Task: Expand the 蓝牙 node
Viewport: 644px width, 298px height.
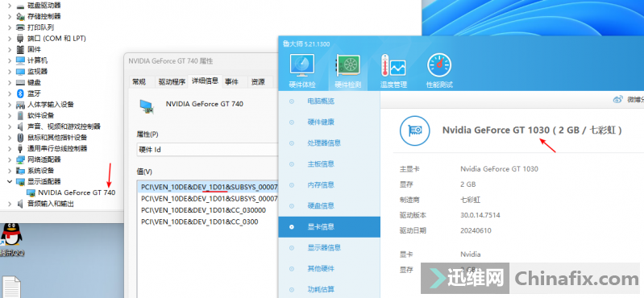Action: (10, 93)
